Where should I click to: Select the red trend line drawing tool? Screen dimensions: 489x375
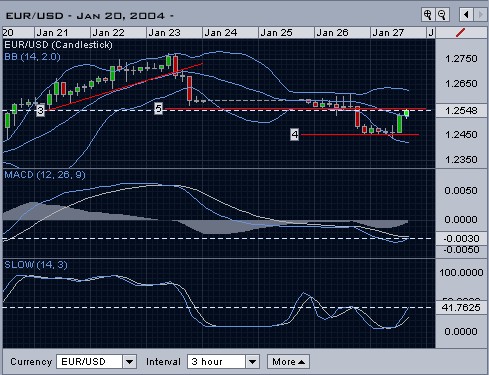point(460,33)
